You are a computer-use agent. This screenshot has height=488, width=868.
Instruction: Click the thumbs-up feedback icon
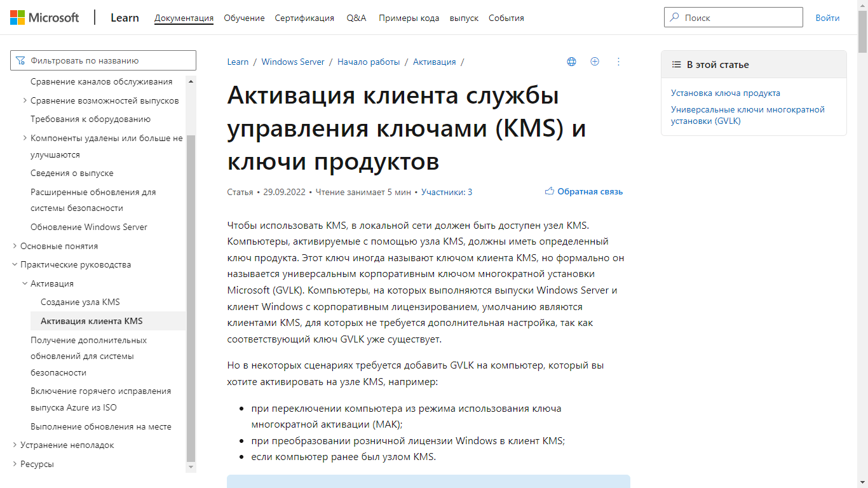pyautogui.click(x=550, y=191)
